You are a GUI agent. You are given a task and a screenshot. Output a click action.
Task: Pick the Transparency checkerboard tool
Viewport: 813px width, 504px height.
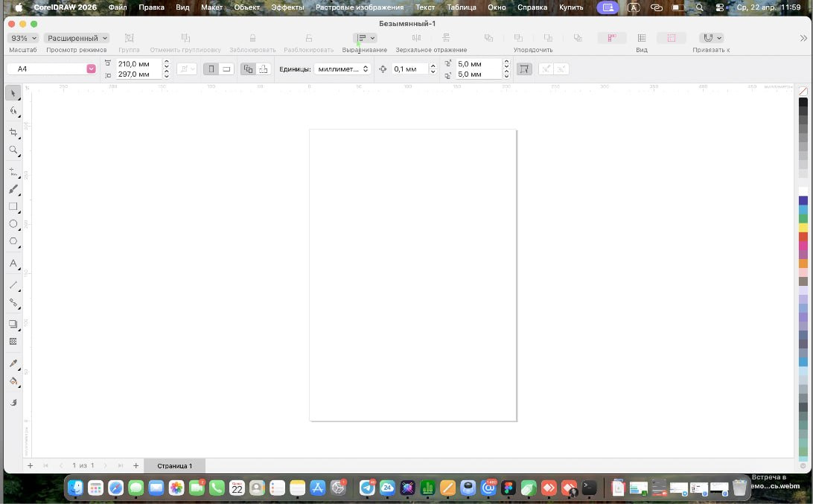coord(13,342)
